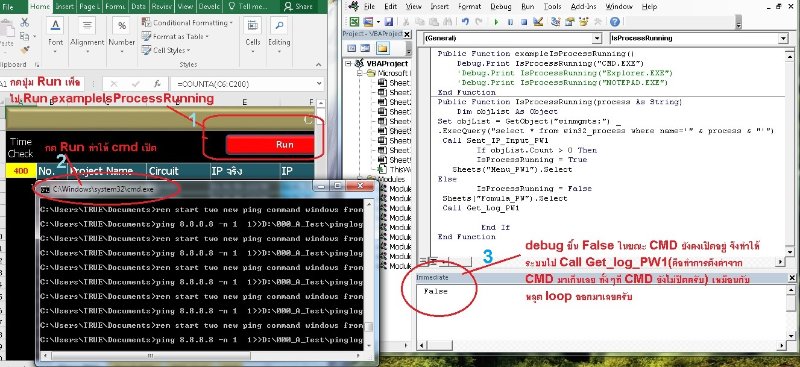The image size is (800, 367).
Task: Open the Excel File tab
Action: pos(8,7)
